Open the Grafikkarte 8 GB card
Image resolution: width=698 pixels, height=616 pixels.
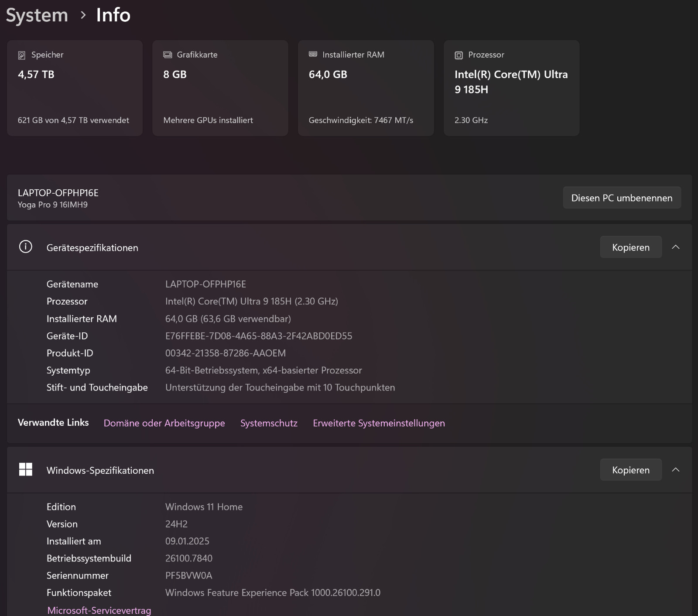220,88
